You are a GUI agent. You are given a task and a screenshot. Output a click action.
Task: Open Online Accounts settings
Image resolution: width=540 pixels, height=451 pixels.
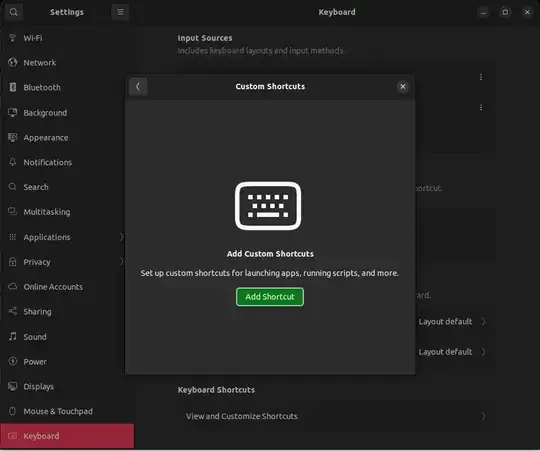pyautogui.click(x=67, y=287)
